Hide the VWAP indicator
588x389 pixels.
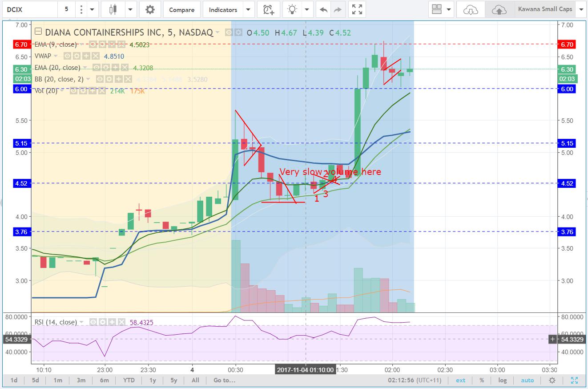click(68, 56)
